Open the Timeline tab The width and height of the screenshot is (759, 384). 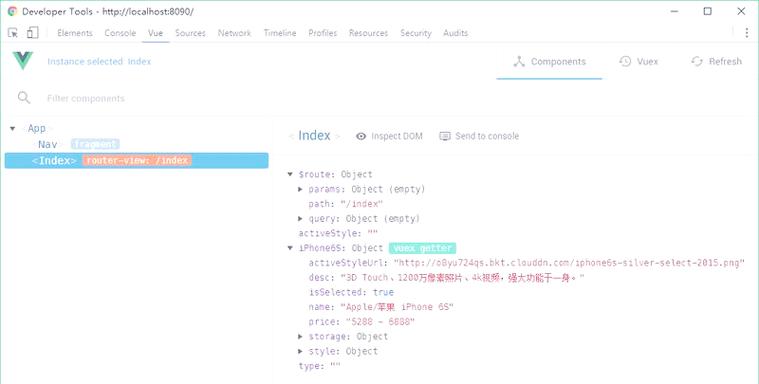280,33
